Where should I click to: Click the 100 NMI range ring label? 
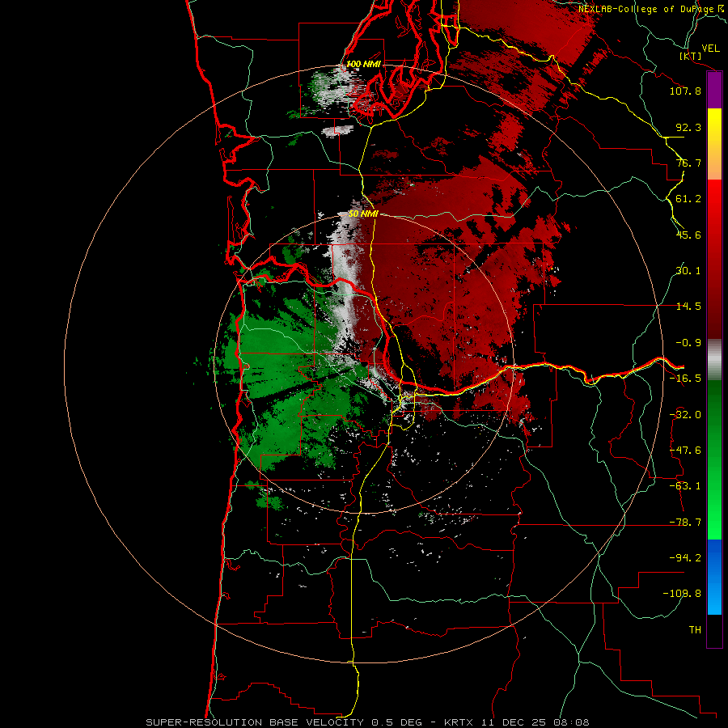click(363, 64)
